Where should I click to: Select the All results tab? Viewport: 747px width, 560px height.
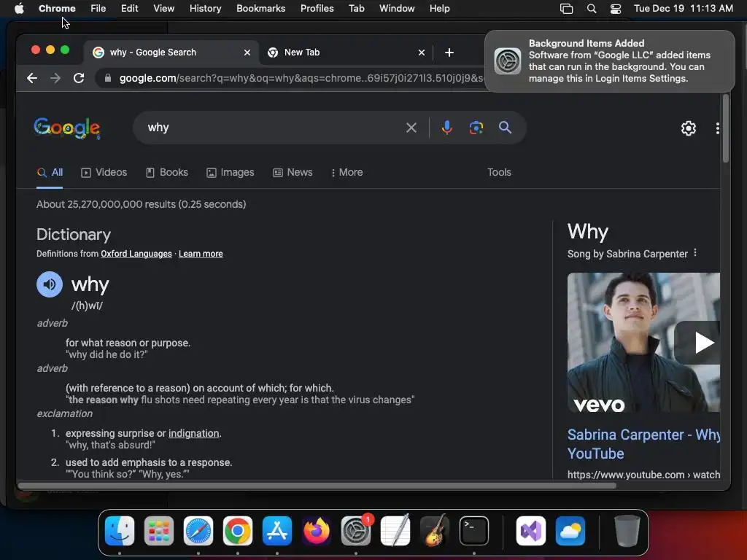[x=50, y=172]
